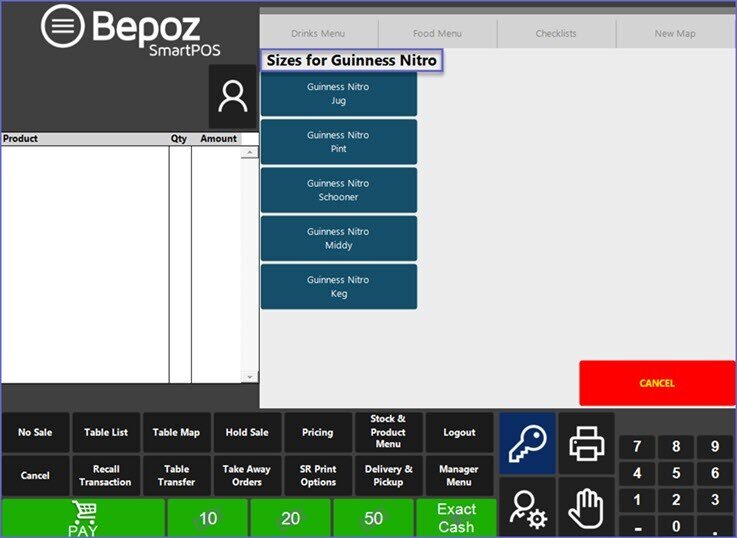The image size is (737, 538).
Task: Click the transaction list scroll up arrow
Action: 250,152
